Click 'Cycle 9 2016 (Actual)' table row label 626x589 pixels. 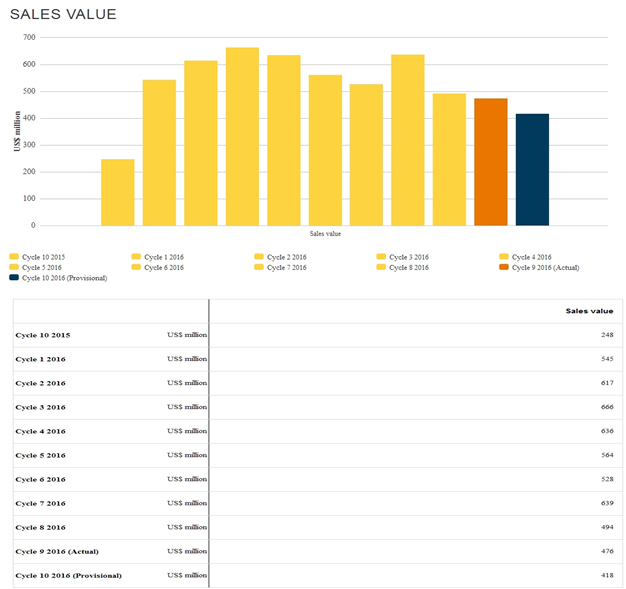57,551
